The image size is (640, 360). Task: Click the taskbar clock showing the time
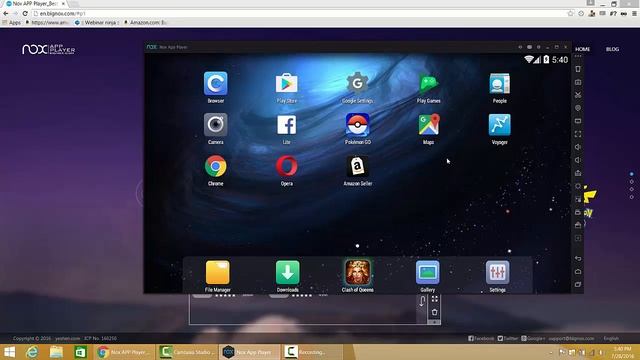pyautogui.click(x=622, y=352)
